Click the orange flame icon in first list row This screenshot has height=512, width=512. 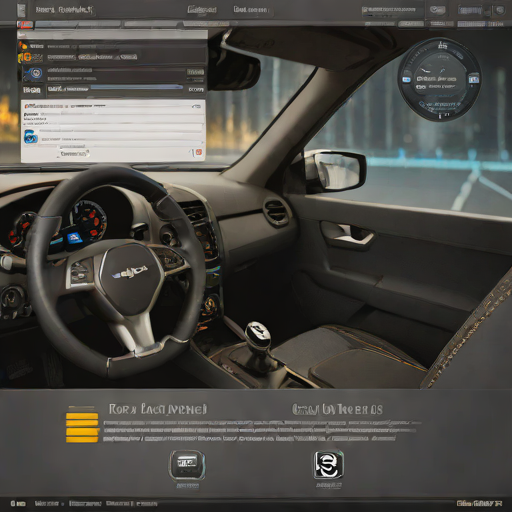pos(23,45)
